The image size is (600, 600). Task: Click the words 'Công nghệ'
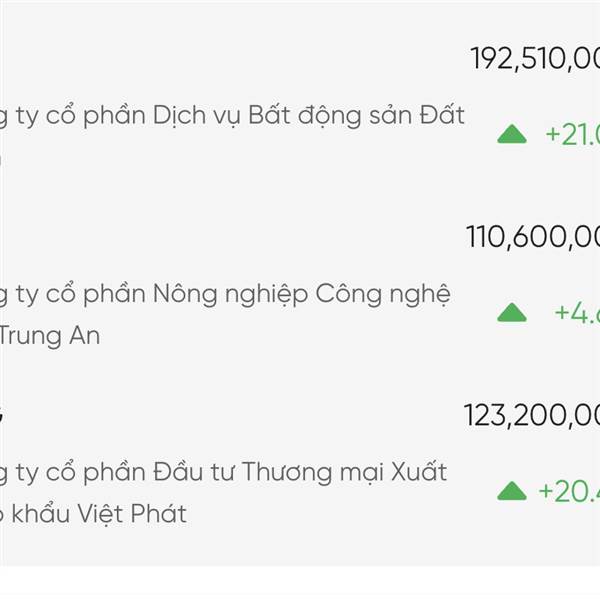383,296
